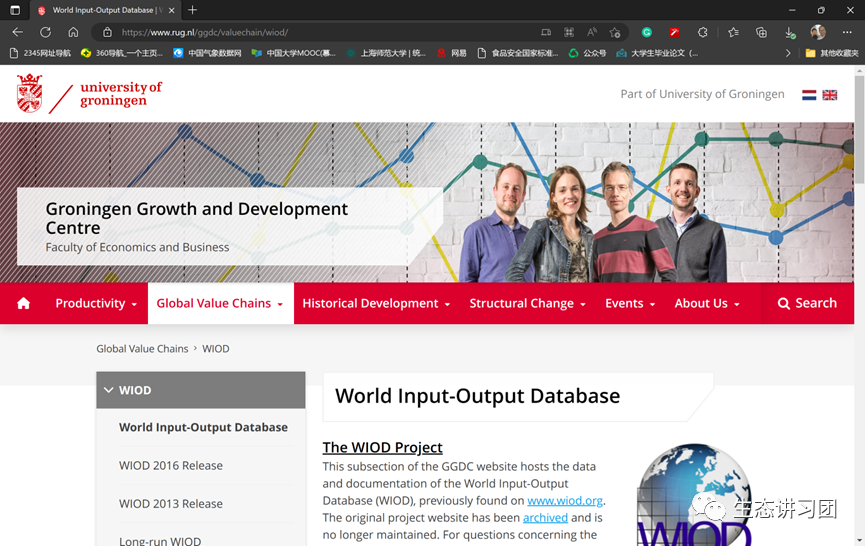Click the WIOD globe logo image
Image resolution: width=865 pixels, height=546 pixels.
(x=694, y=495)
